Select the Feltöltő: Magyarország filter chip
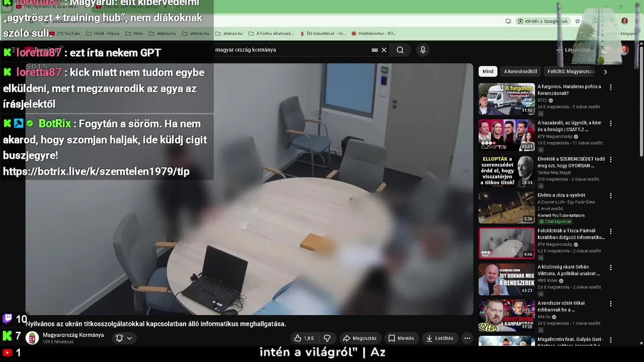The height and width of the screenshot is (362, 644). [571, 71]
